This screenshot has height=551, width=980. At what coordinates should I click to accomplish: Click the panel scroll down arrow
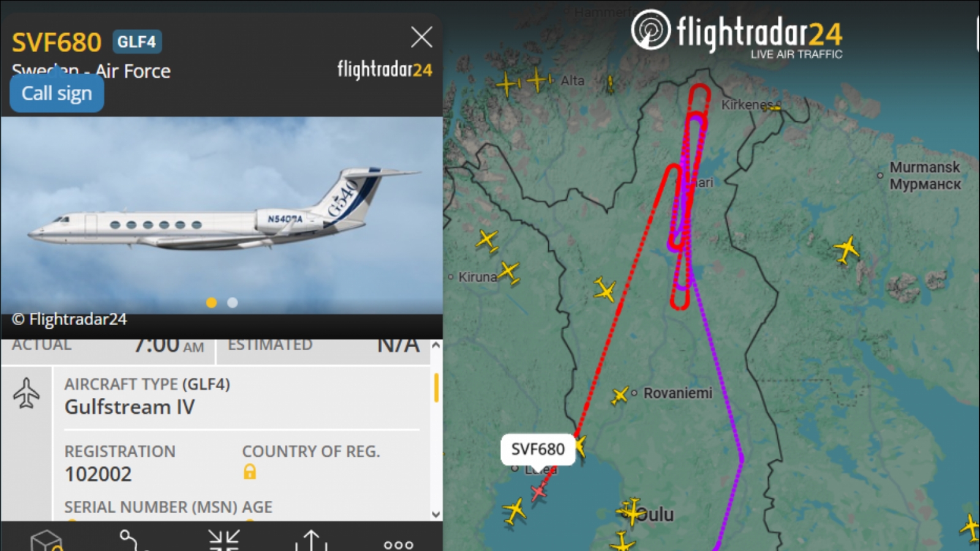click(x=436, y=514)
